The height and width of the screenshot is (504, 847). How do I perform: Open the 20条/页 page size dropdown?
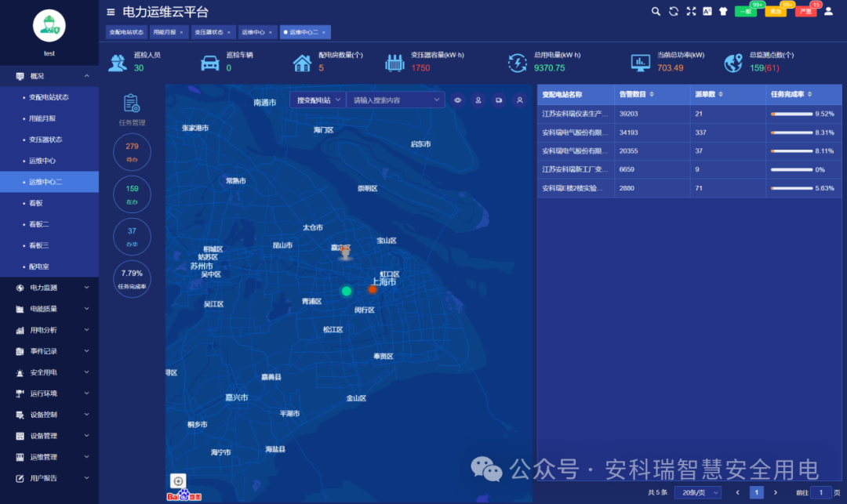pos(699,492)
